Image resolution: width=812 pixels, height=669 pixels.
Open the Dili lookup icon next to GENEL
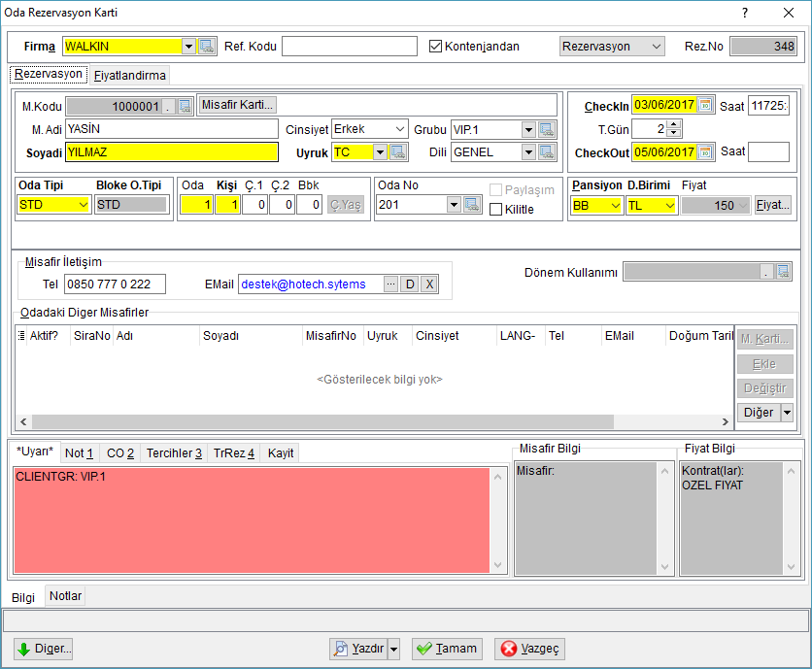(x=547, y=152)
